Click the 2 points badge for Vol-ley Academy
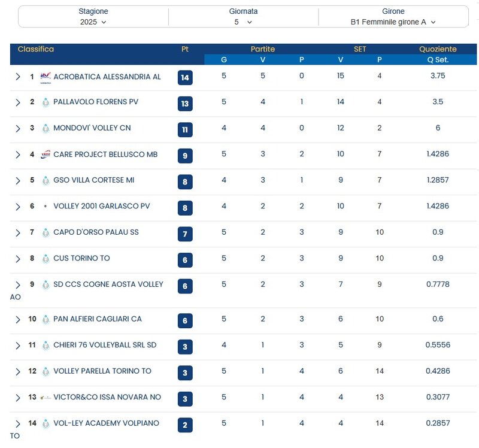This screenshot has height=448, width=479. click(185, 425)
